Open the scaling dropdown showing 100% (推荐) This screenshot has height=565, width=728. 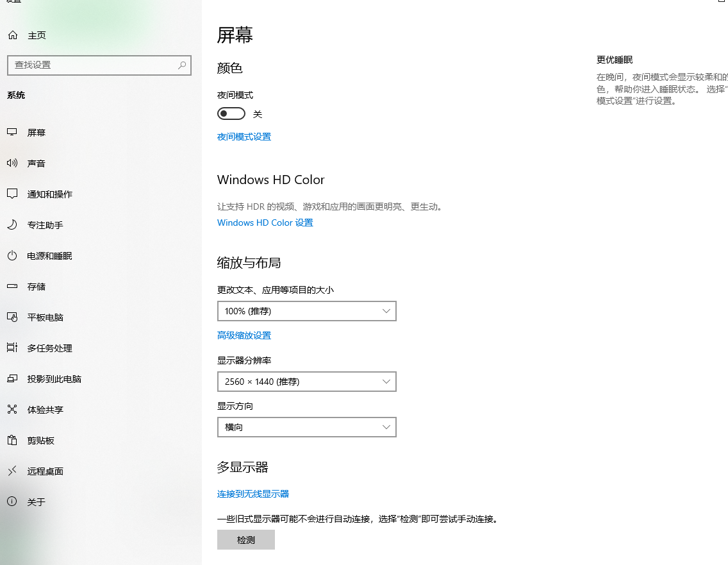pos(306,311)
